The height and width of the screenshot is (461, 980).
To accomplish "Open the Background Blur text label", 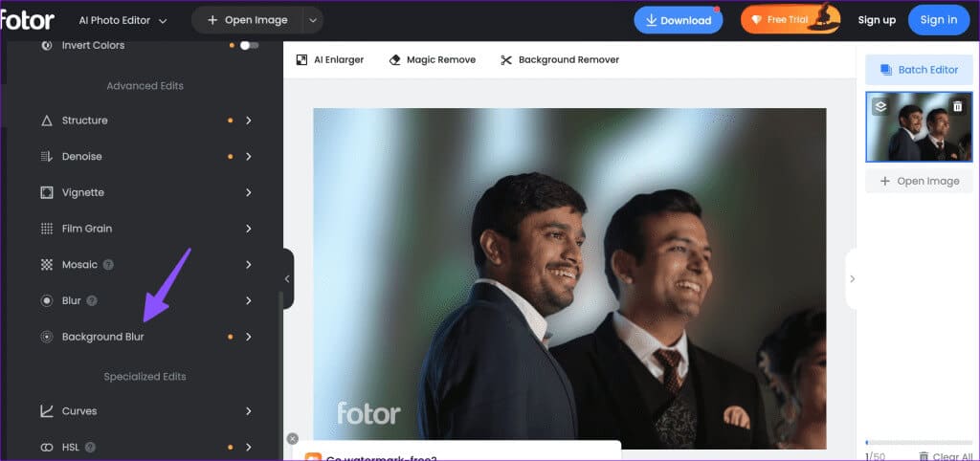I will point(102,337).
